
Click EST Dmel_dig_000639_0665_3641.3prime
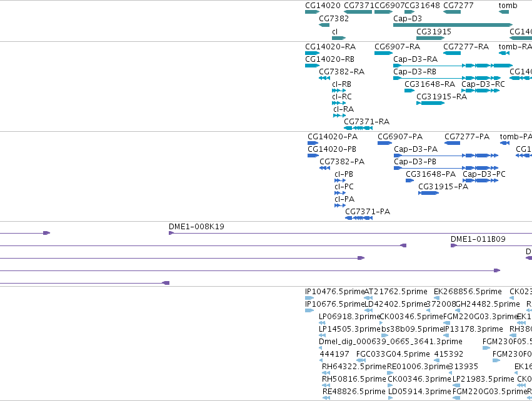(320, 348)
